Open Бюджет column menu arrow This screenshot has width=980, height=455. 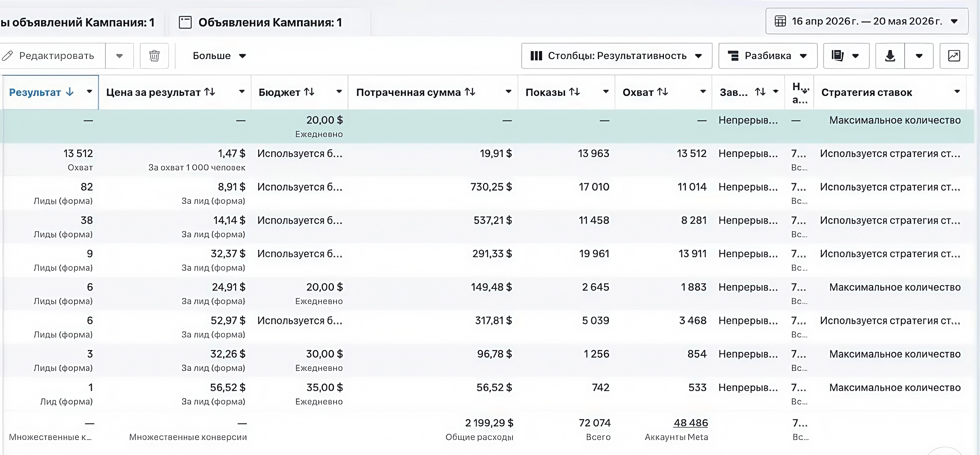[x=339, y=92]
